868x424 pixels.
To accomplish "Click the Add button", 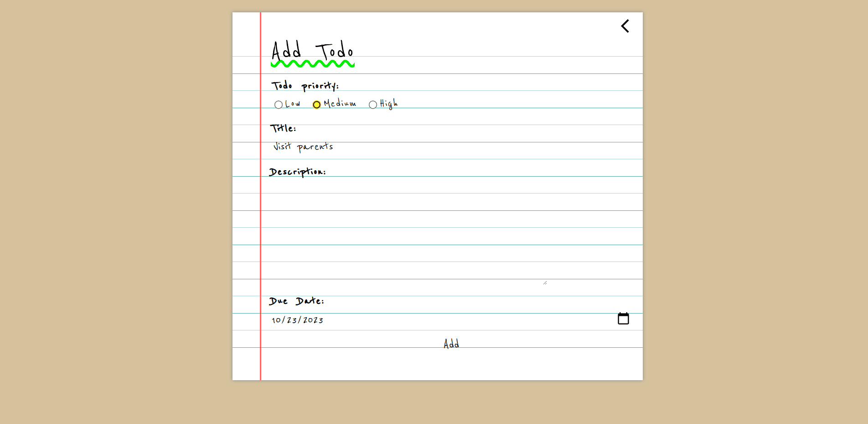I will 451,343.
